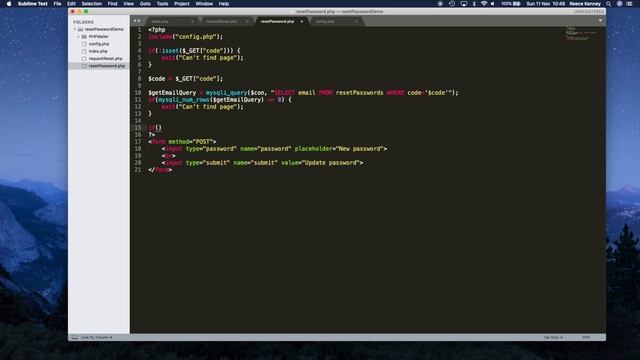Close the config.php tab
This screenshot has height=360, width=640.
[x=356, y=21]
